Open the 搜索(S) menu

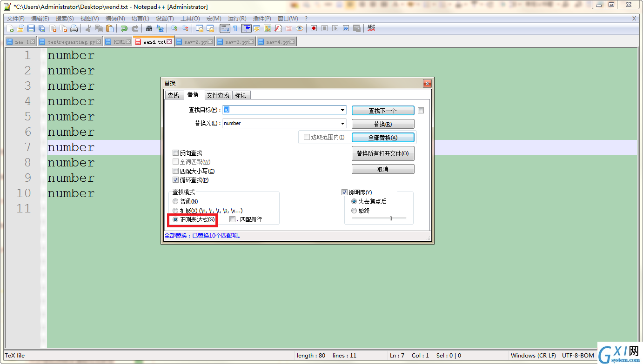65,19
